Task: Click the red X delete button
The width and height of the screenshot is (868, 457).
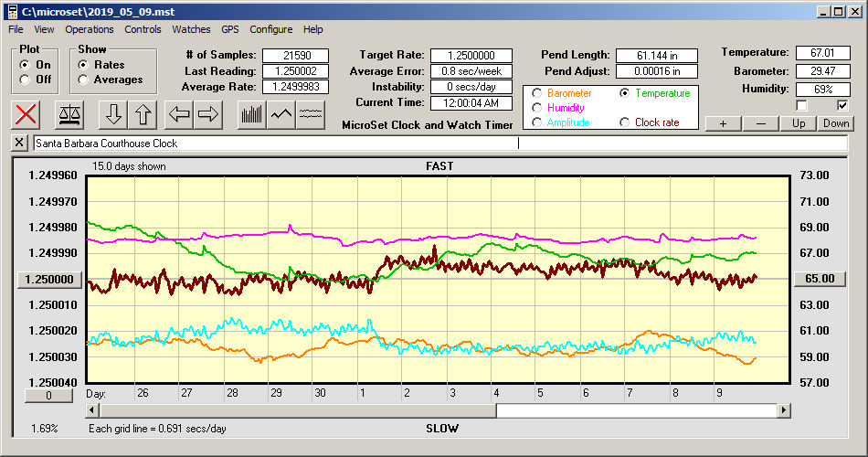Action: 27,114
